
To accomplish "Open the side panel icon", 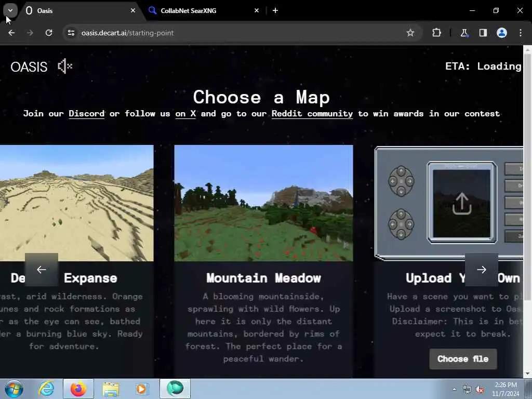I will [483, 33].
